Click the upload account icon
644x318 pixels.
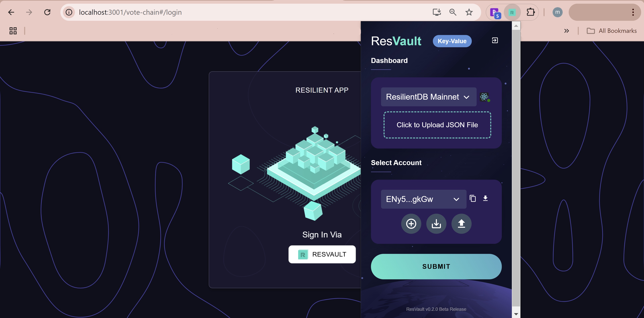coord(461,224)
